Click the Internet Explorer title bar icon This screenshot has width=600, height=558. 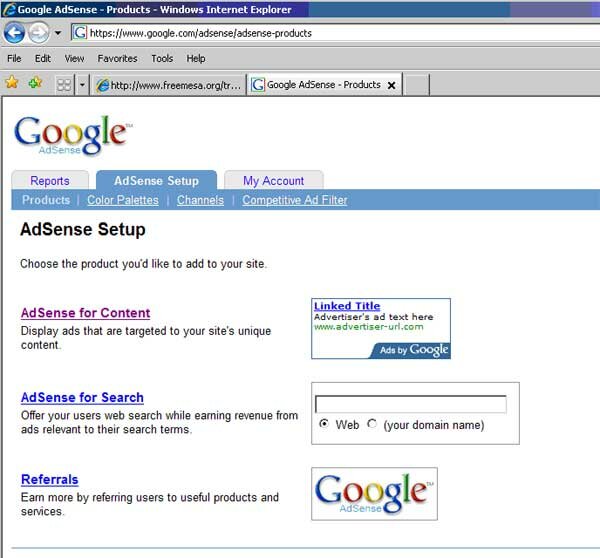coord(9,9)
